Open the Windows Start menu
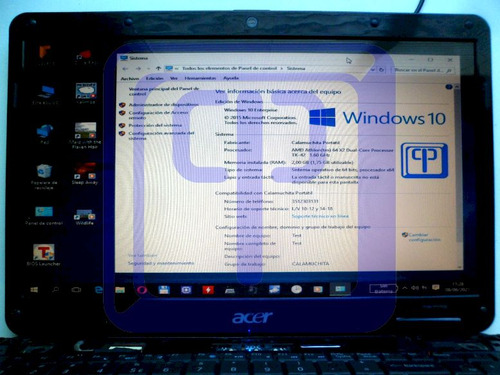This screenshot has width=500, height=375. [34, 290]
